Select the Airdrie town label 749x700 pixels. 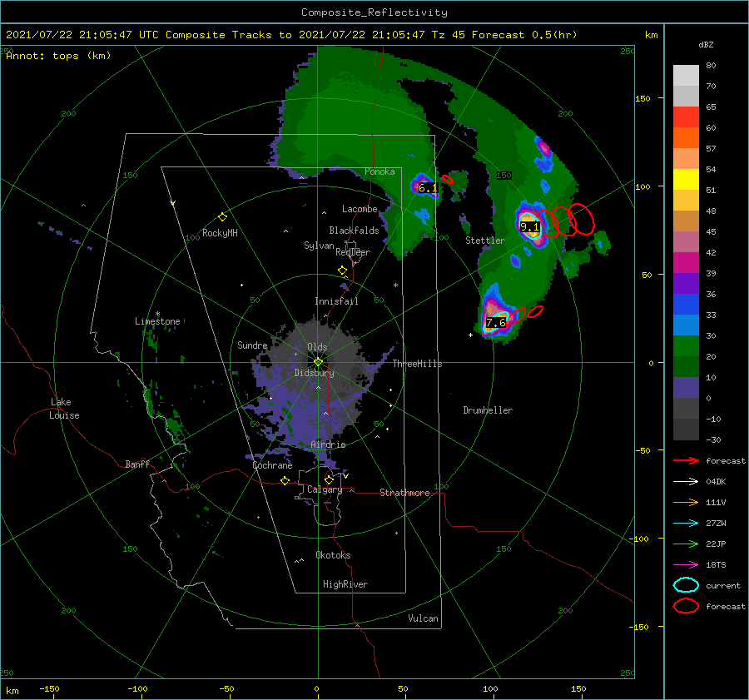(328, 444)
